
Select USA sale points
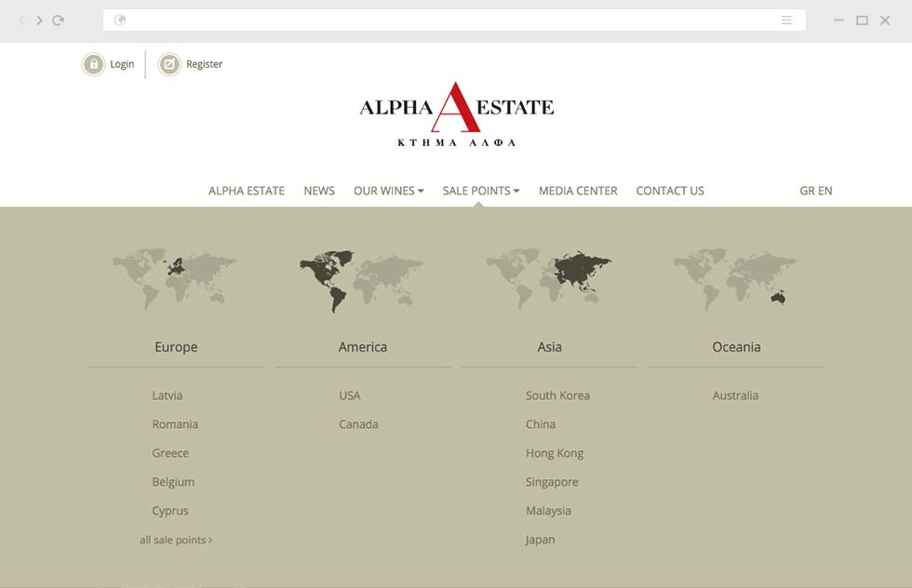[x=350, y=395]
